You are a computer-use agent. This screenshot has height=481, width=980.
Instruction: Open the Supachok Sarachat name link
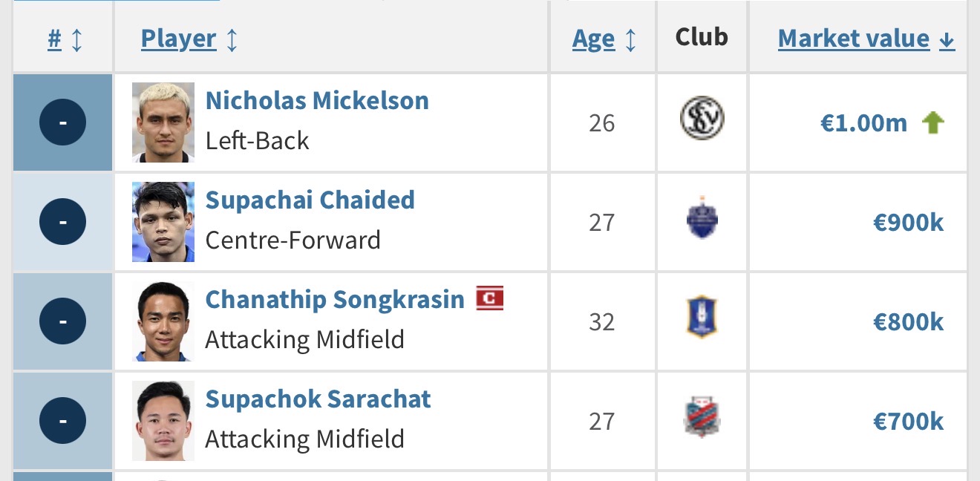318,399
